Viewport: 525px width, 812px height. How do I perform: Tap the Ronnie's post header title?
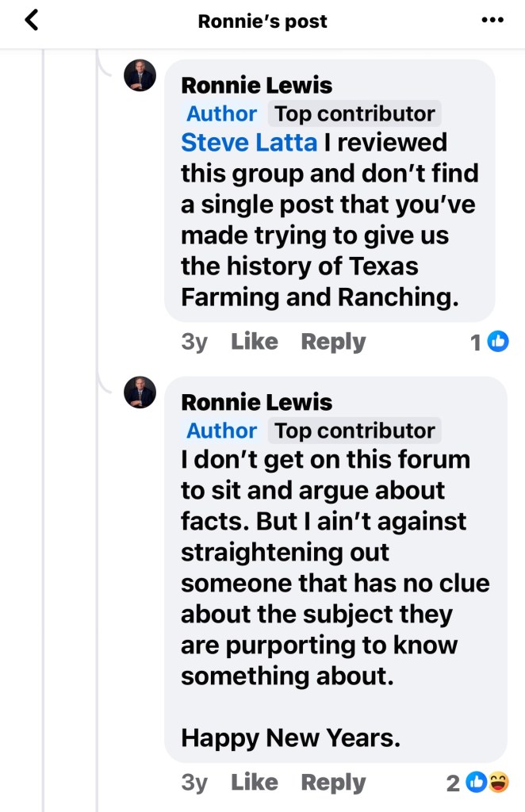coord(262,21)
